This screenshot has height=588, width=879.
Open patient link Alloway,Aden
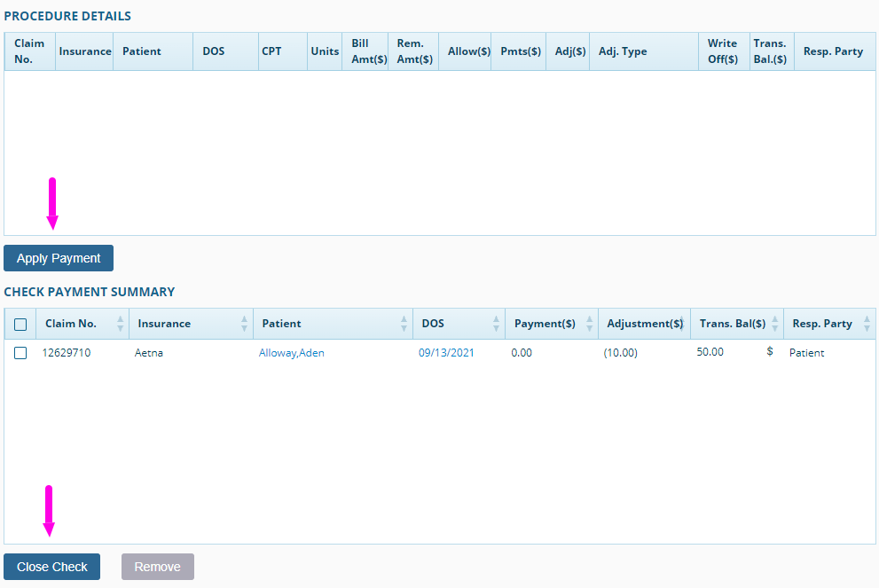(291, 353)
